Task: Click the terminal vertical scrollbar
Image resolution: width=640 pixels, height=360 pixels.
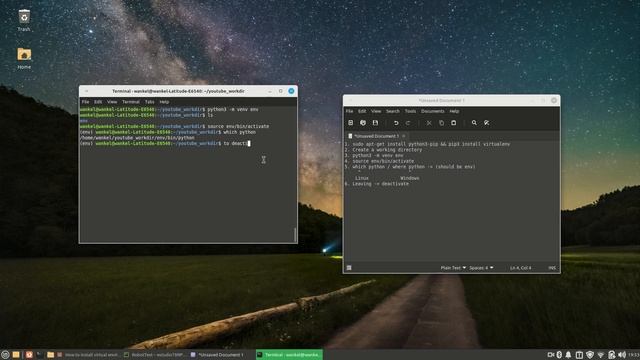Action: point(295,235)
